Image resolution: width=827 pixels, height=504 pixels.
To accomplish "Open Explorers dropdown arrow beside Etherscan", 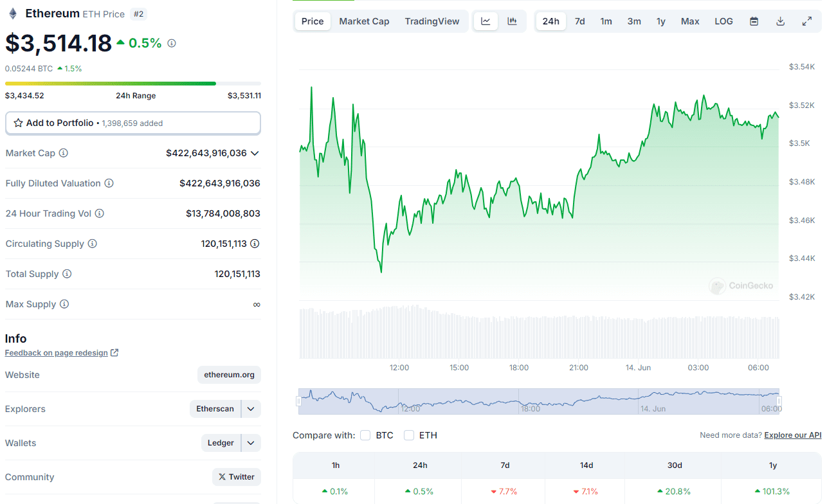I will click(x=251, y=409).
